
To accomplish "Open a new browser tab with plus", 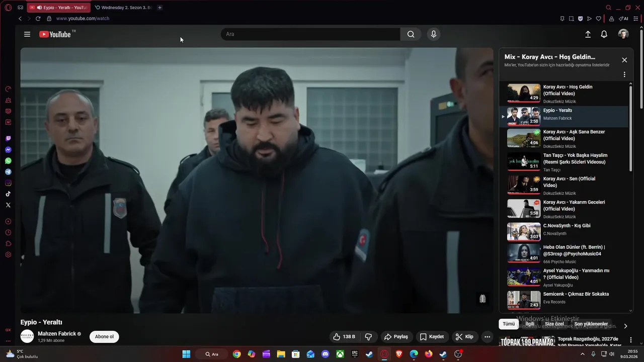I will (160, 8).
